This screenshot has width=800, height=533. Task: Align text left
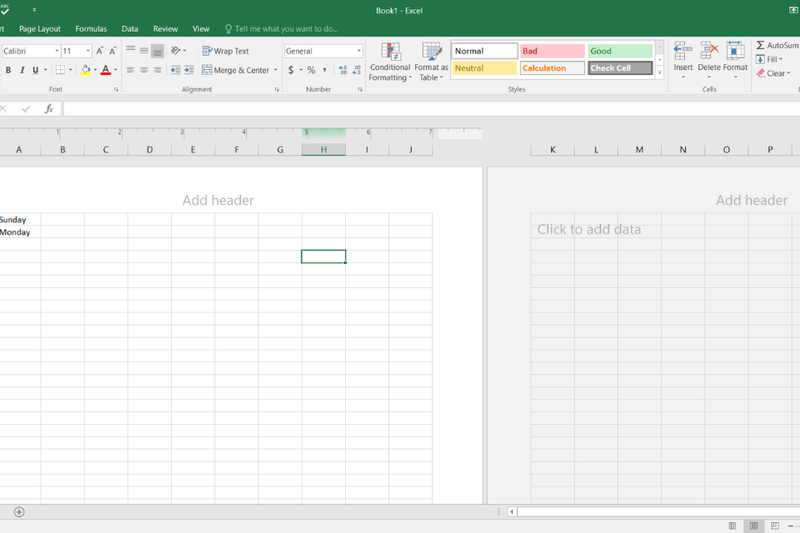(131, 70)
